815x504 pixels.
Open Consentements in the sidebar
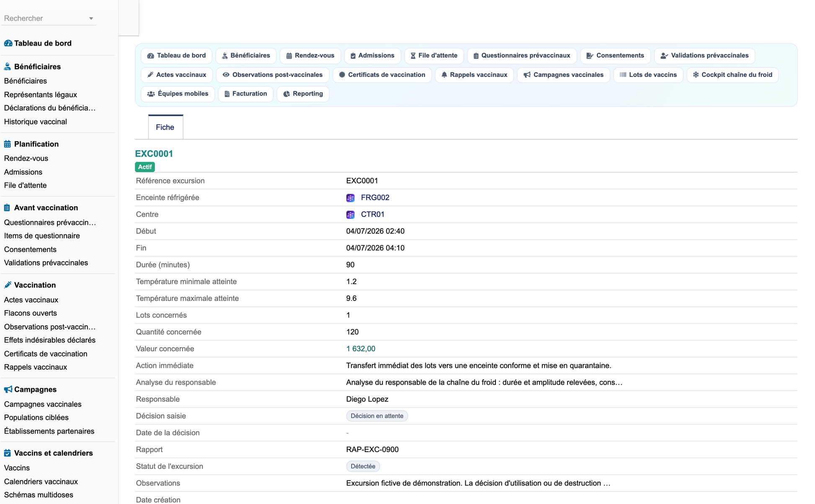pos(30,249)
